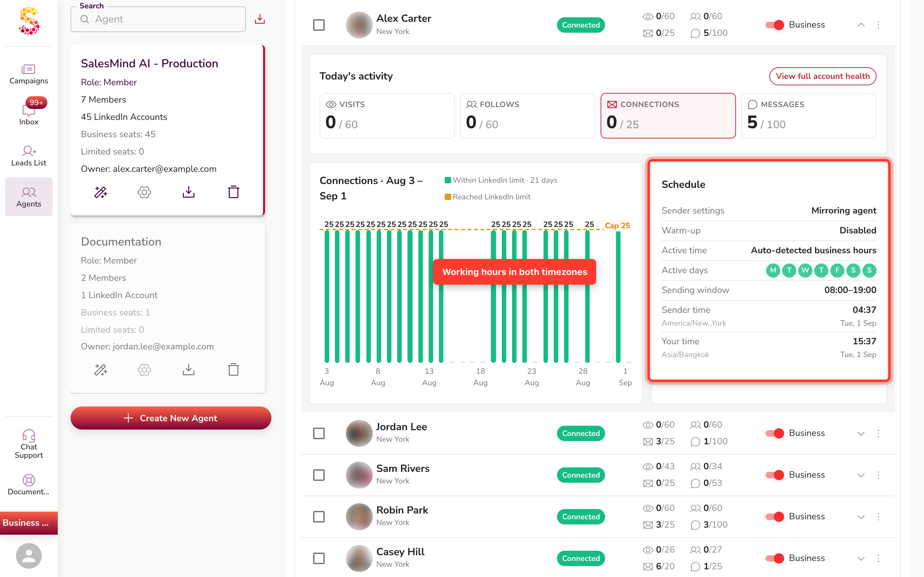Click the magic wand icon for SalesMind AI agent
Image resolution: width=924 pixels, height=577 pixels.
[x=101, y=192]
